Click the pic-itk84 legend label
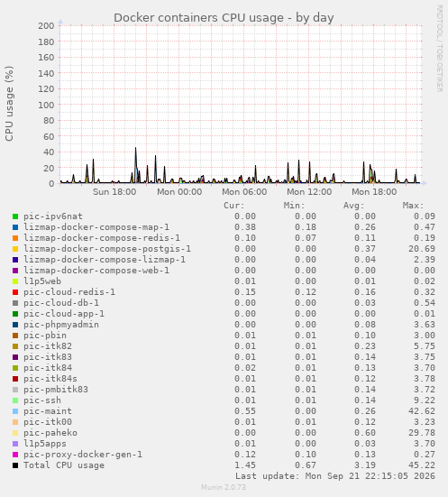Viewport: 448px width, 497px height. 48,368
